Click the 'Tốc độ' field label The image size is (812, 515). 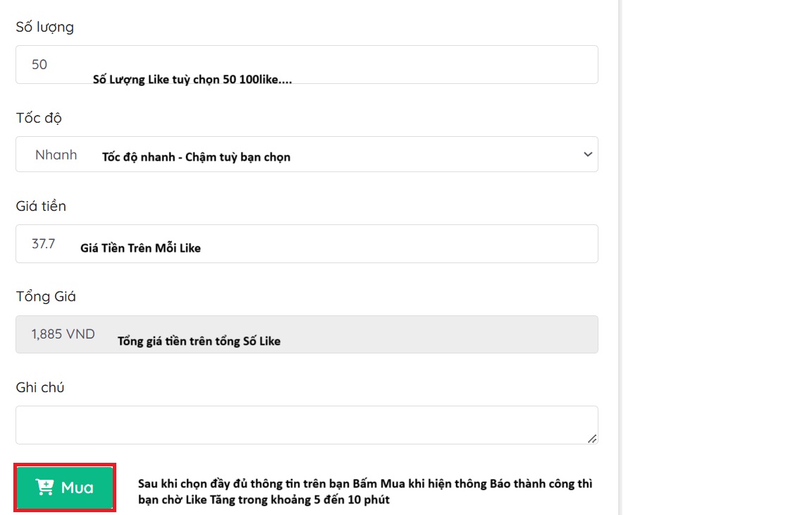pyautogui.click(x=39, y=118)
